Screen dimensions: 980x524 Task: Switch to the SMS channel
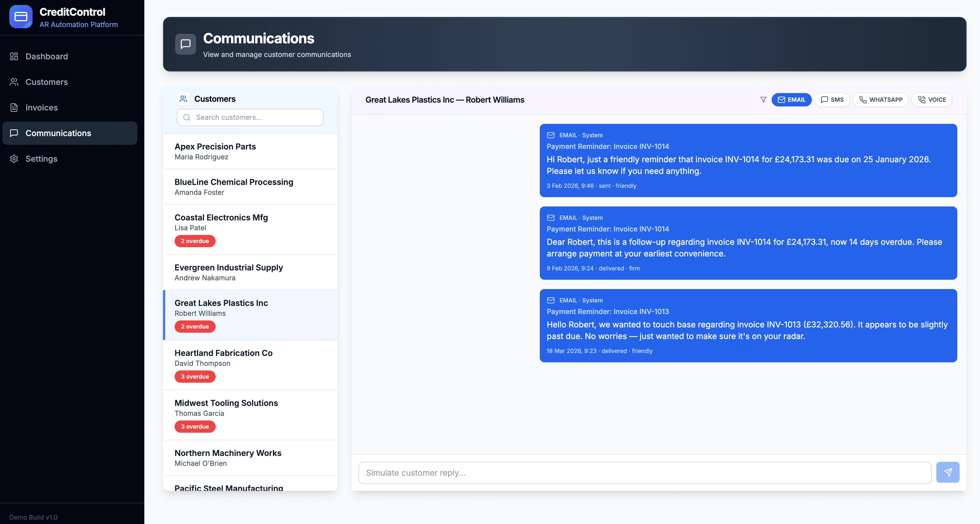coord(832,100)
